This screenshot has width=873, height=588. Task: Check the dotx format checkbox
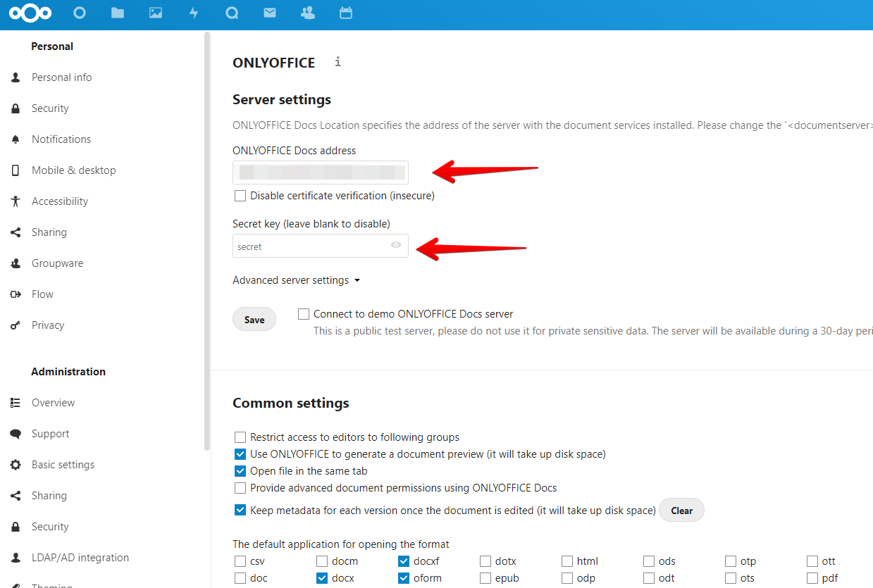click(485, 561)
